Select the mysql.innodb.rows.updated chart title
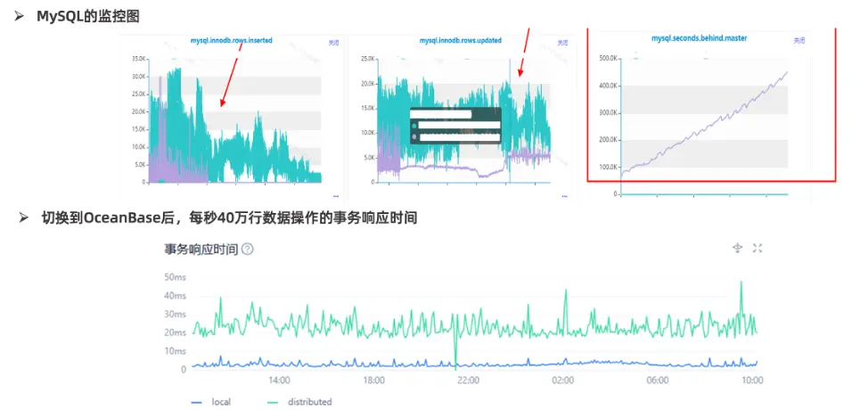This screenshot has width=868, height=410. [x=461, y=40]
